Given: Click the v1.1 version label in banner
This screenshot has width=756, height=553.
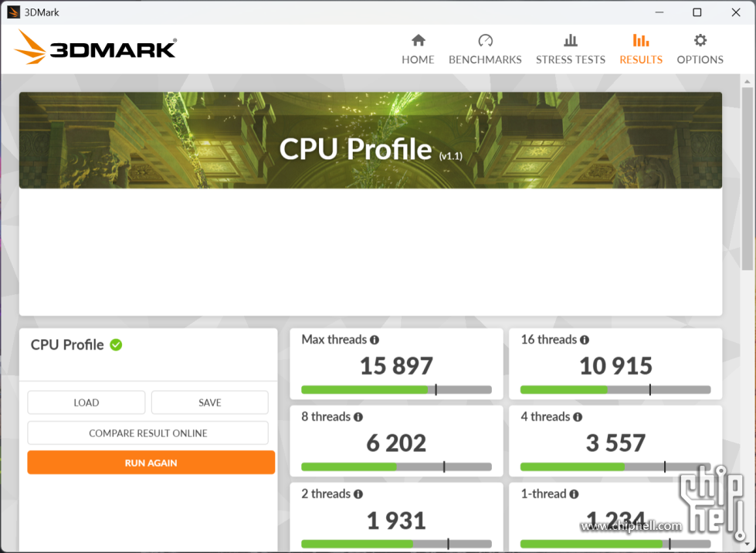Looking at the screenshot, I should 451,156.
